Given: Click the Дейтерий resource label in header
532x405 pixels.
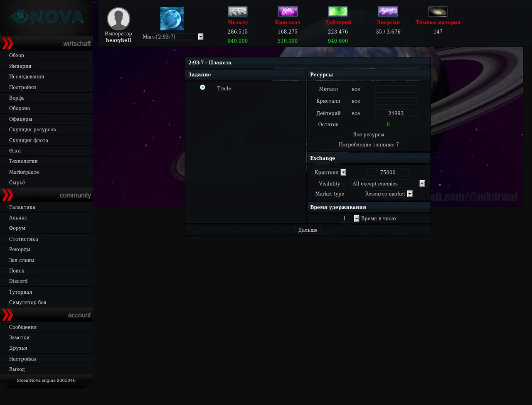Looking at the screenshot, I should tap(338, 22).
